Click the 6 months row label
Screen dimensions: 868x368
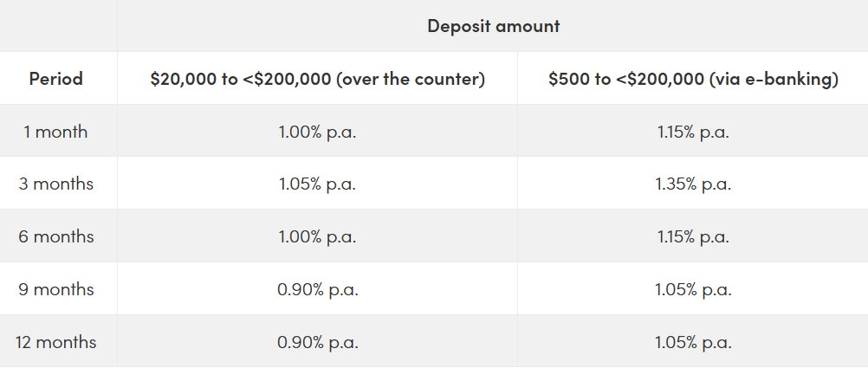(x=56, y=236)
